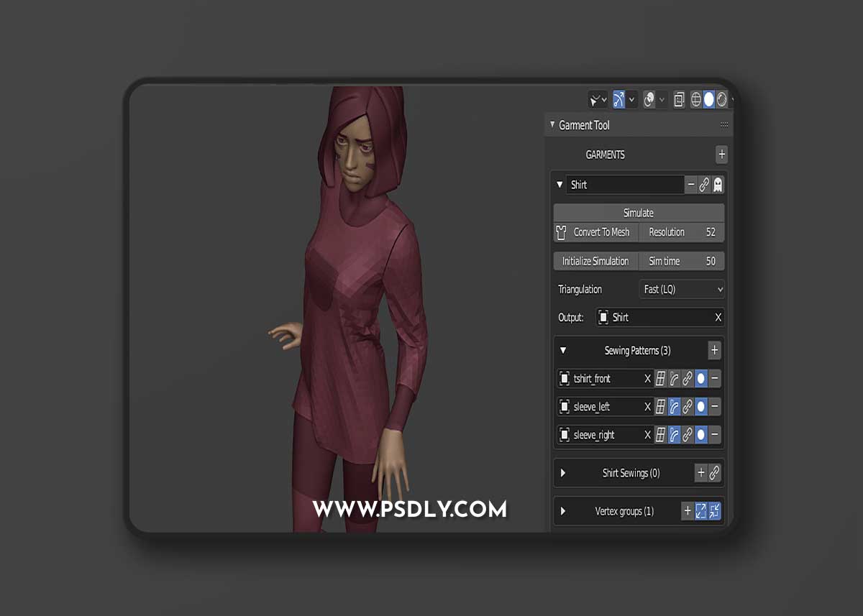The image size is (863, 616).
Task: Toggle curve icon on tshirt_front row
Action: coord(674,379)
